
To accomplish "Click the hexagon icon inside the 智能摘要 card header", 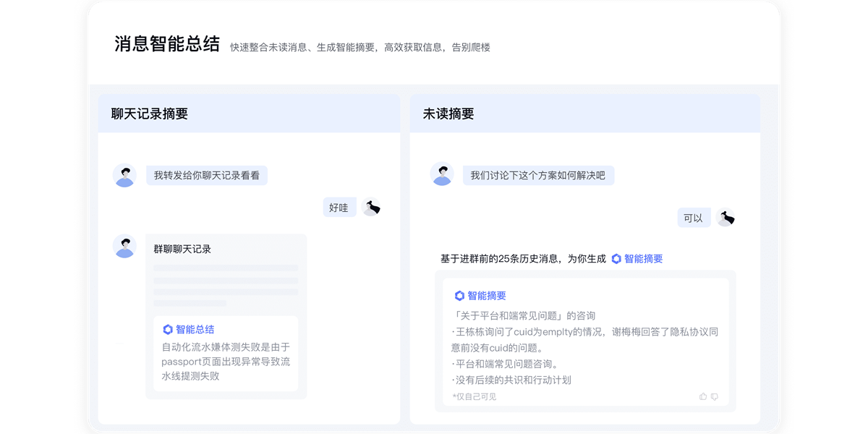I will (x=459, y=296).
